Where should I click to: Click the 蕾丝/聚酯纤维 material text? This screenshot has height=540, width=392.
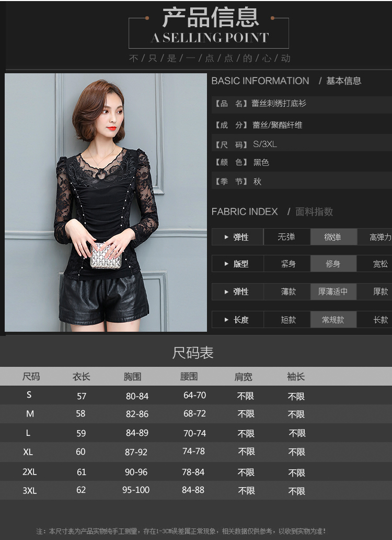tap(277, 125)
